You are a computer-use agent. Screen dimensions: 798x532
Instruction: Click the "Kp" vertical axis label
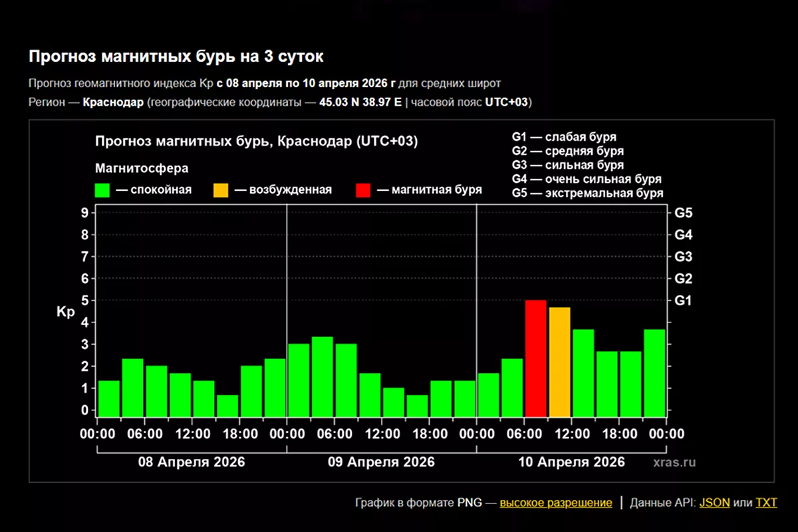(66, 311)
